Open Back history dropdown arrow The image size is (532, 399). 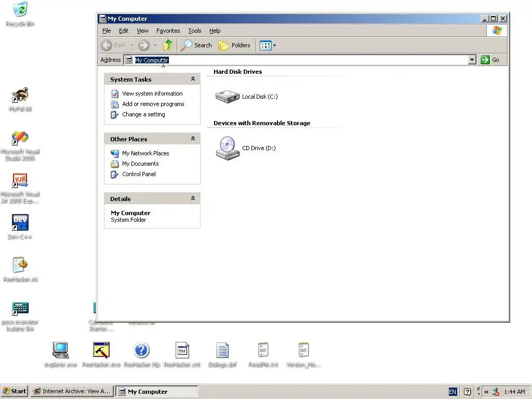[x=132, y=45]
